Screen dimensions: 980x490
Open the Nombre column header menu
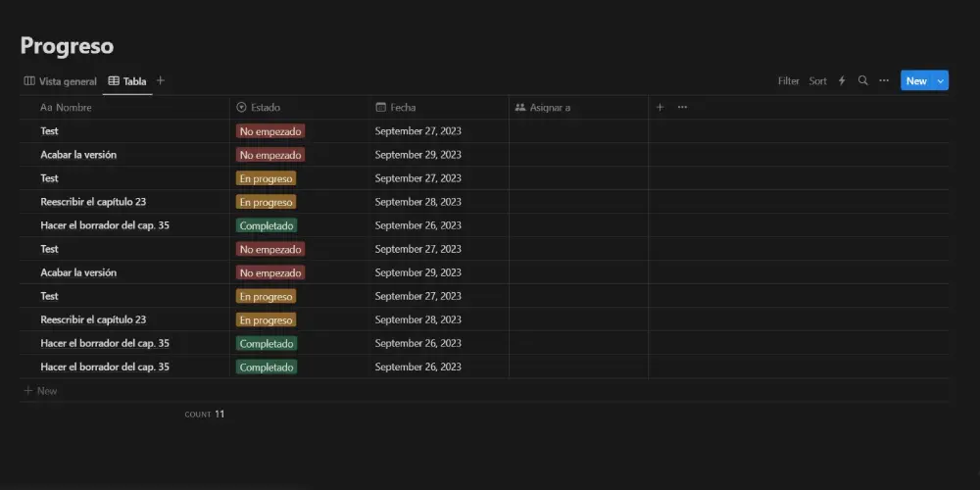73,108
